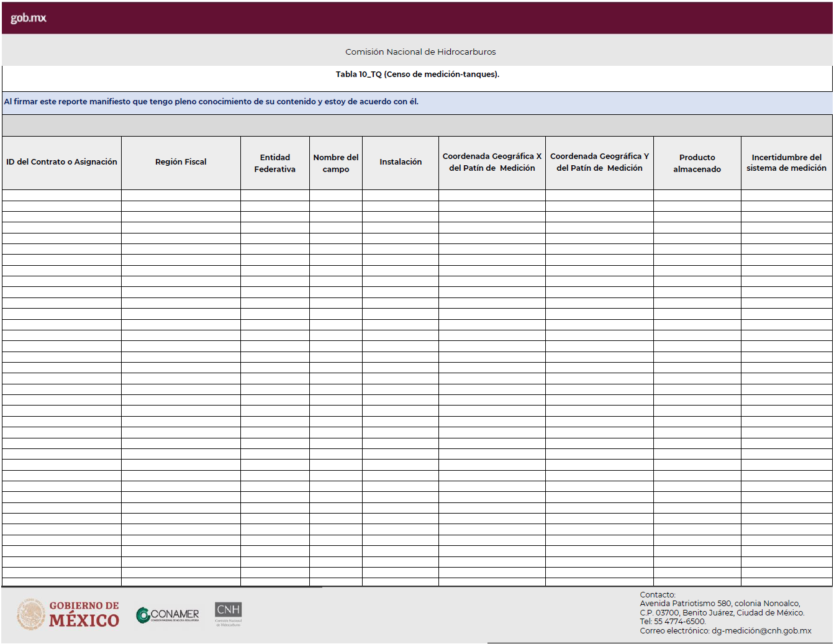Click first empty cell under Producto almacenado

pos(697,195)
